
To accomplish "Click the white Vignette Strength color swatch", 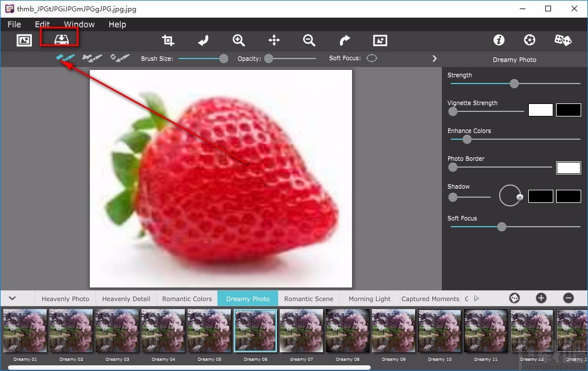I will 540,110.
